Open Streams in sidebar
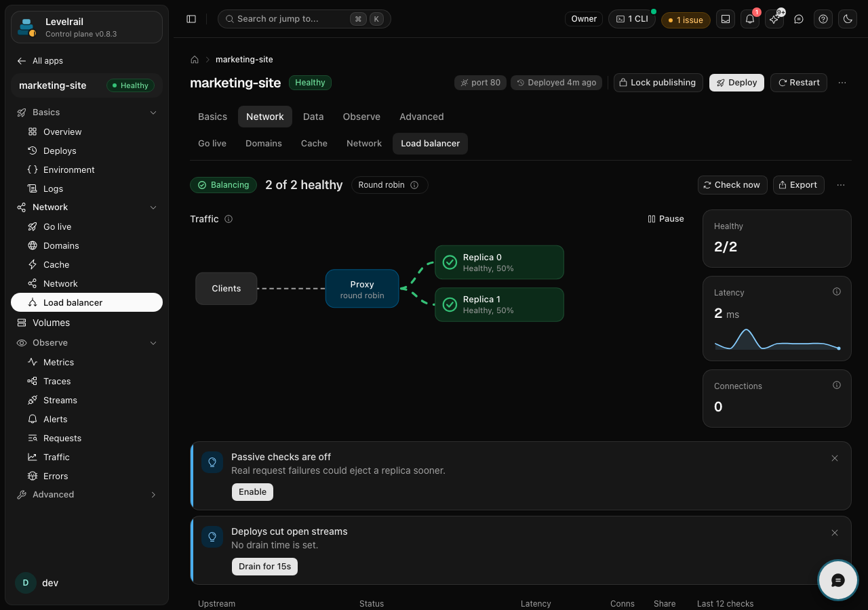The width and height of the screenshot is (868, 610). [x=87, y=400]
